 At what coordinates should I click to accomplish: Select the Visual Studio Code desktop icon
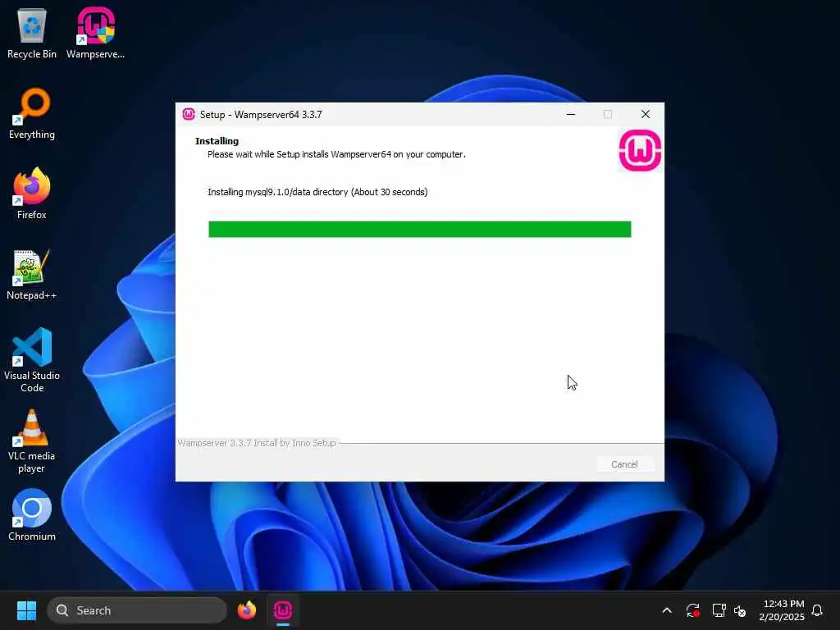point(32,360)
